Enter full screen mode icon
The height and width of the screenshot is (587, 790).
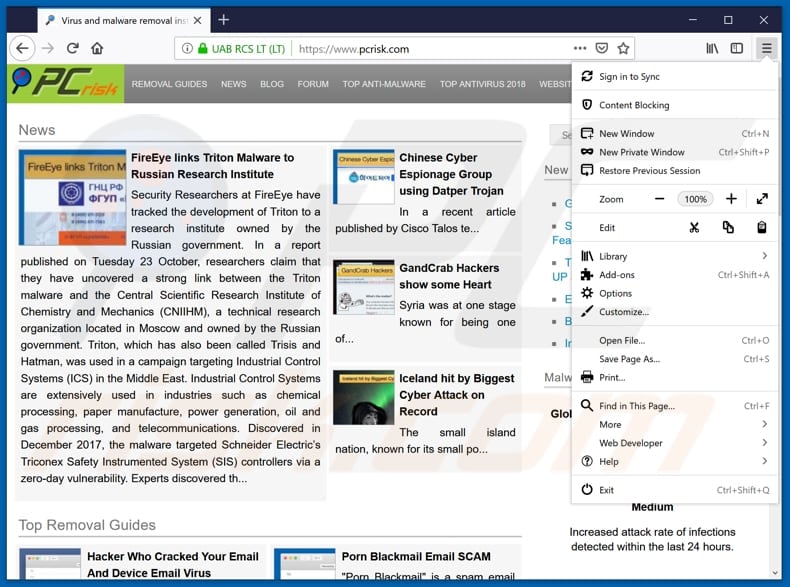(x=762, y=199)
